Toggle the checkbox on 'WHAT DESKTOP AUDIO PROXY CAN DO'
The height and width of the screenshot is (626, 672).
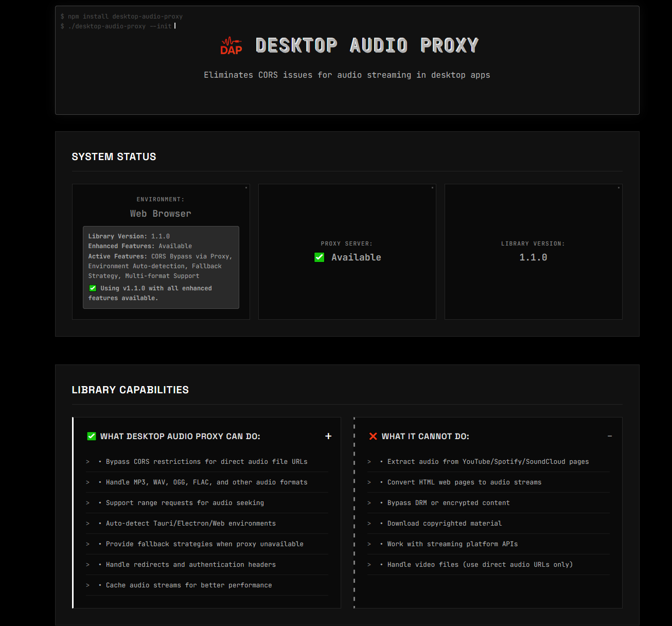coord(91,436)
